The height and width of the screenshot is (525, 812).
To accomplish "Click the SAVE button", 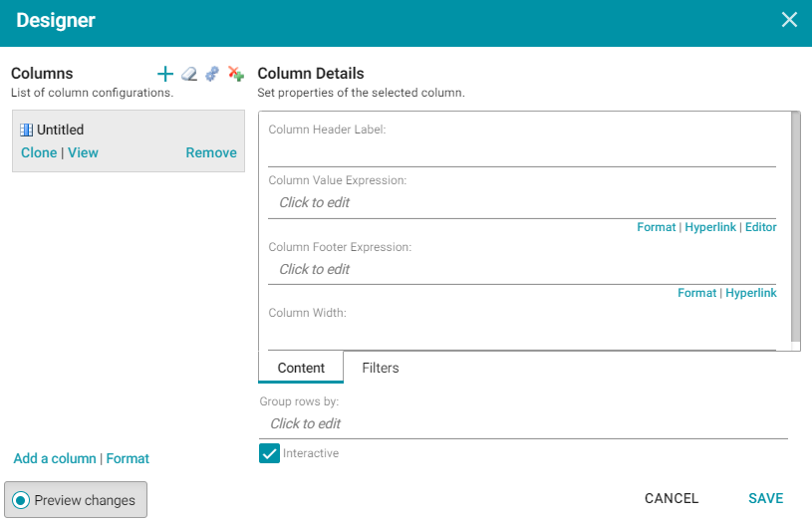I will (765, 498).
